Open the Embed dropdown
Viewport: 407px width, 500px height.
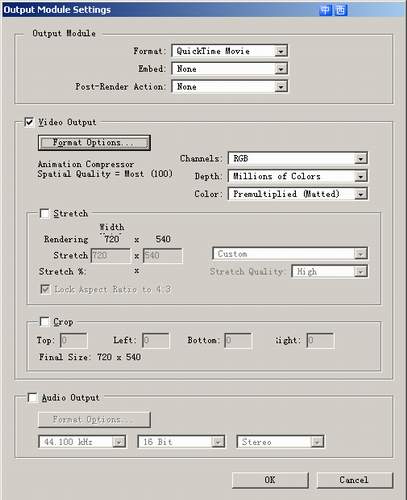pyautogui.click(x=230, y=69)
